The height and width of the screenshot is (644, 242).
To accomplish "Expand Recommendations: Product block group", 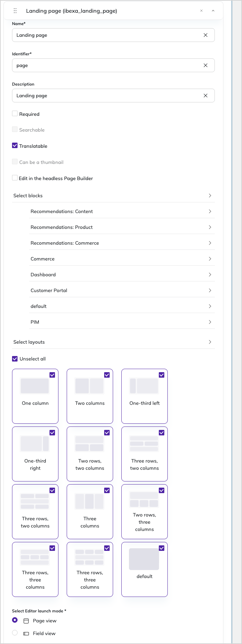I will coord(122,227).
